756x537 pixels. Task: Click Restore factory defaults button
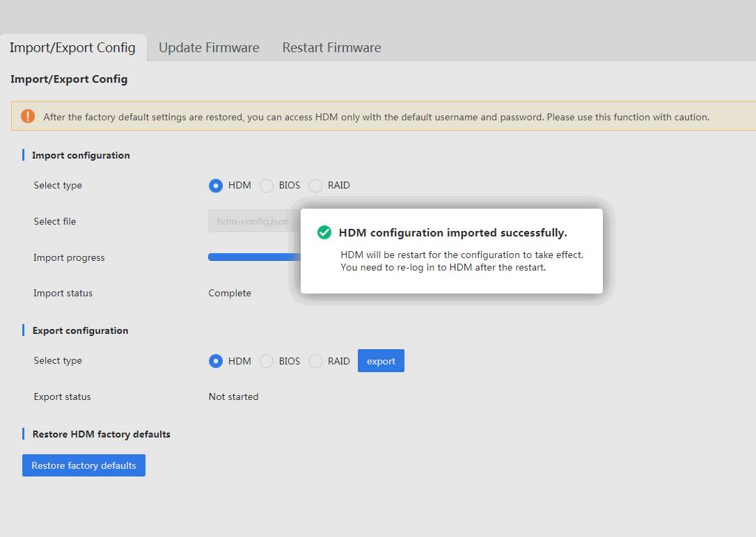pyautogui.click(x=84, y=465)
